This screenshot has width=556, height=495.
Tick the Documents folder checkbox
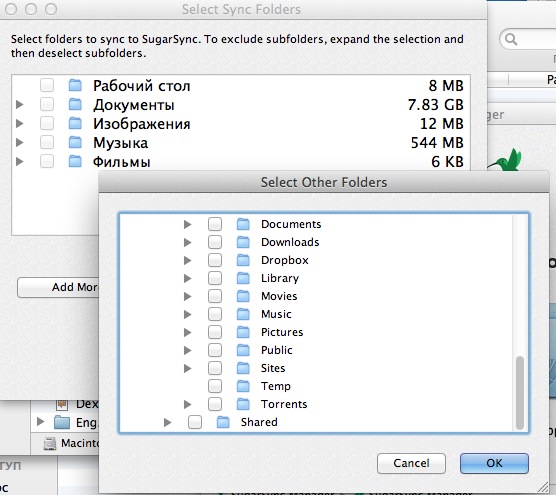(215, 224)
